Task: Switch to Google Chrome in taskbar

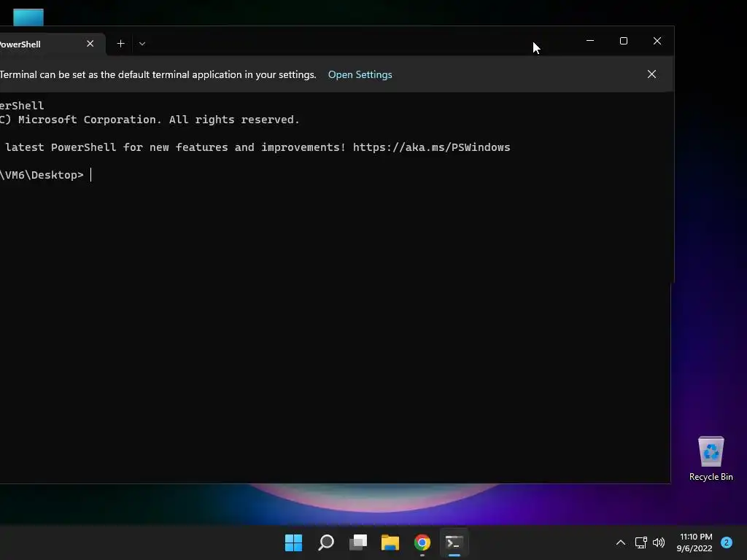Action: tap(422, 542)
